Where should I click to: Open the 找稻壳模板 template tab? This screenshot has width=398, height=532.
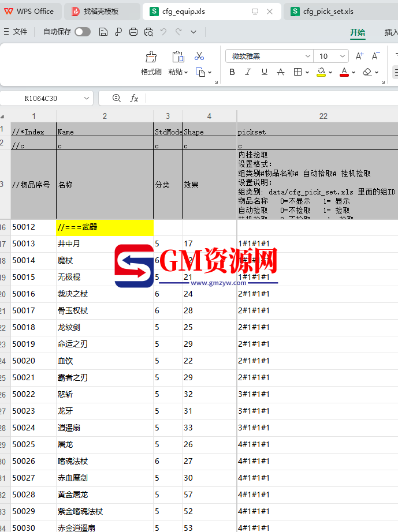pyautogui.click(x=101, y=12)
